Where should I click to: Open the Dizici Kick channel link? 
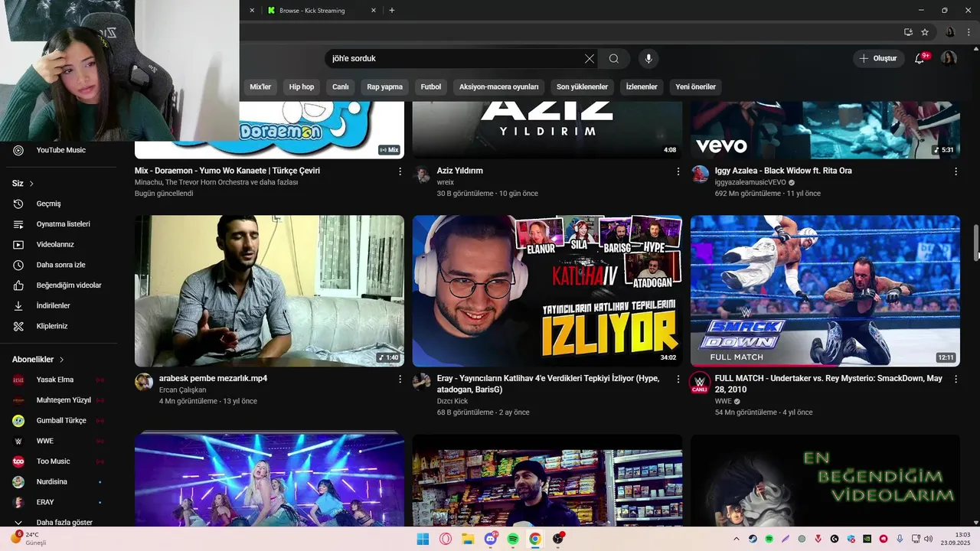point(452,401)
